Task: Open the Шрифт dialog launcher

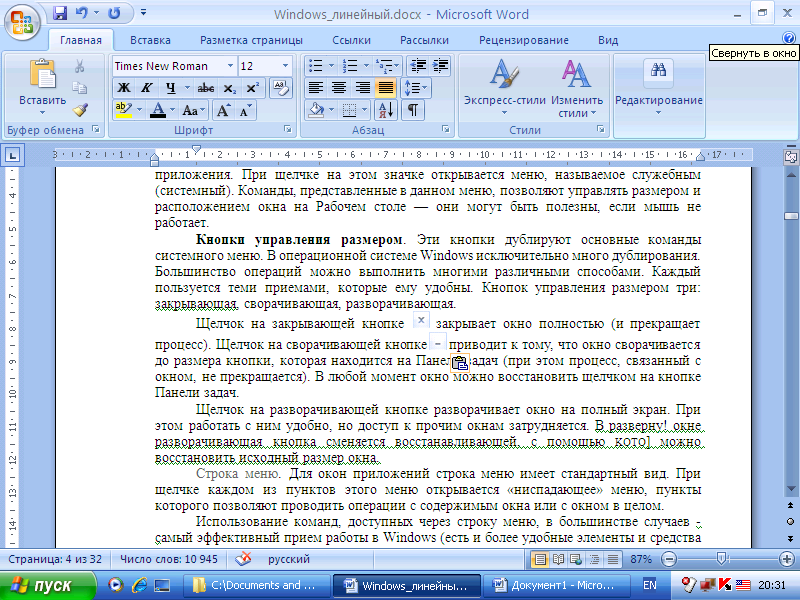Action: [288, 130]
